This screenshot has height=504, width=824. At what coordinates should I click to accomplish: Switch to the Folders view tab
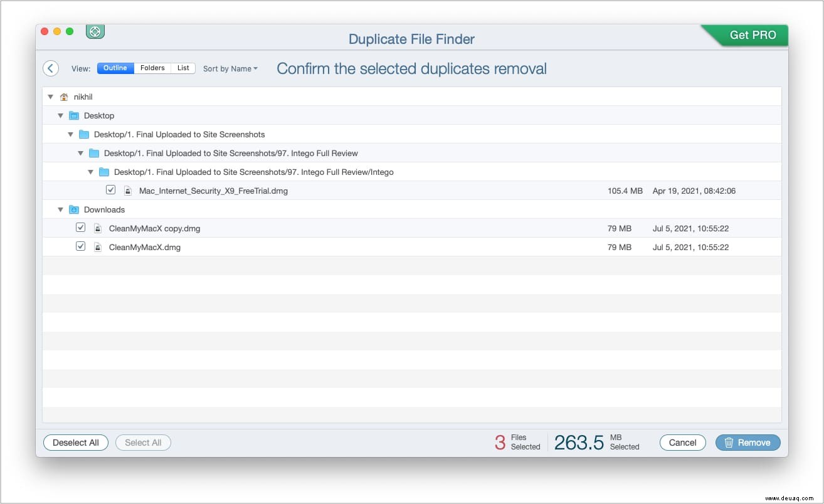coord(152,68)
